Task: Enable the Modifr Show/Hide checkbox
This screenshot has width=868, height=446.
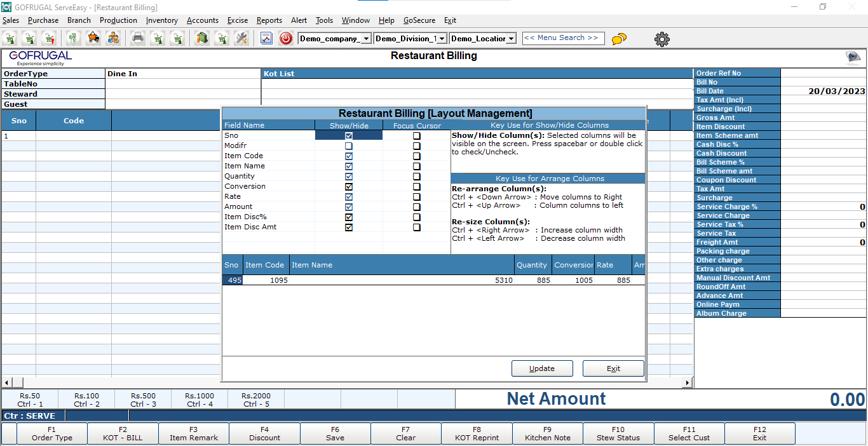Action: (349, 146)
